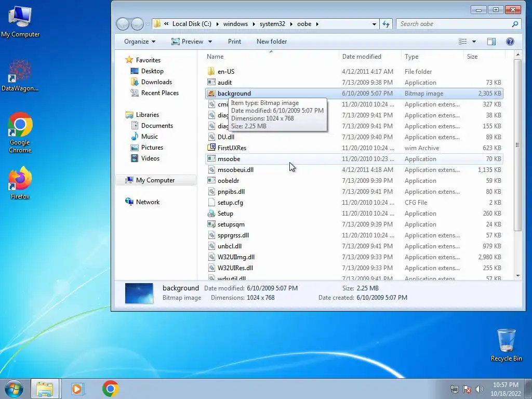
Task: Open the en-US folder icon
Action: click(211, 72)
